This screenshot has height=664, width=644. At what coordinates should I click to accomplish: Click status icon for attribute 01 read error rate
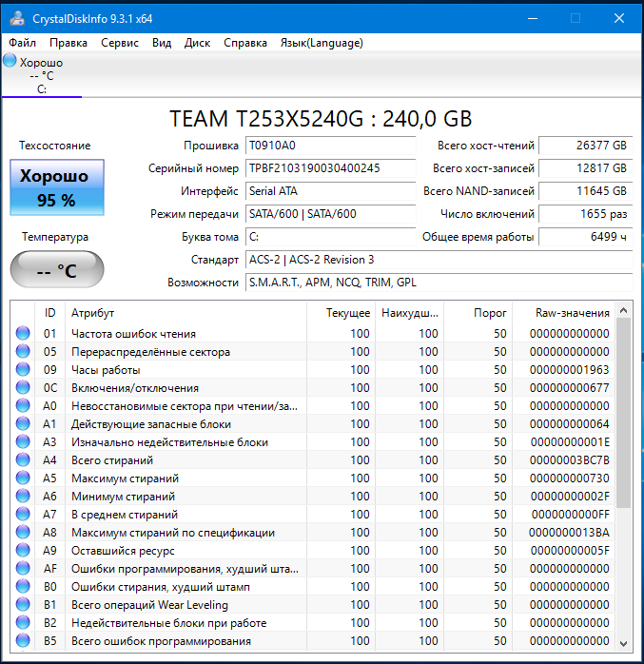coord(23,334)
